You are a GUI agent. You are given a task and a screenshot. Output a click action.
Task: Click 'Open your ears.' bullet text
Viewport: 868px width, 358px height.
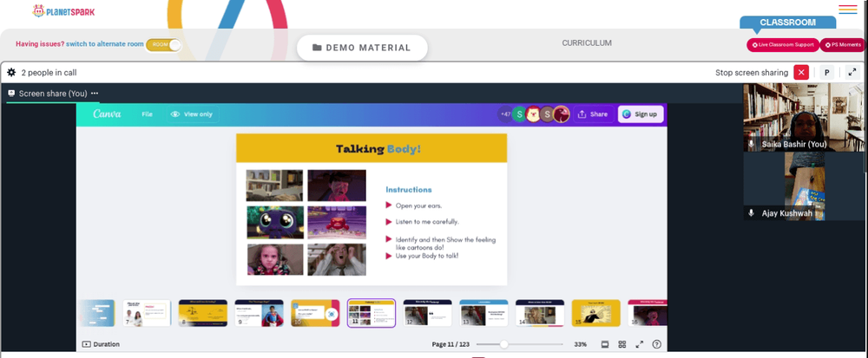click(418, 205)
